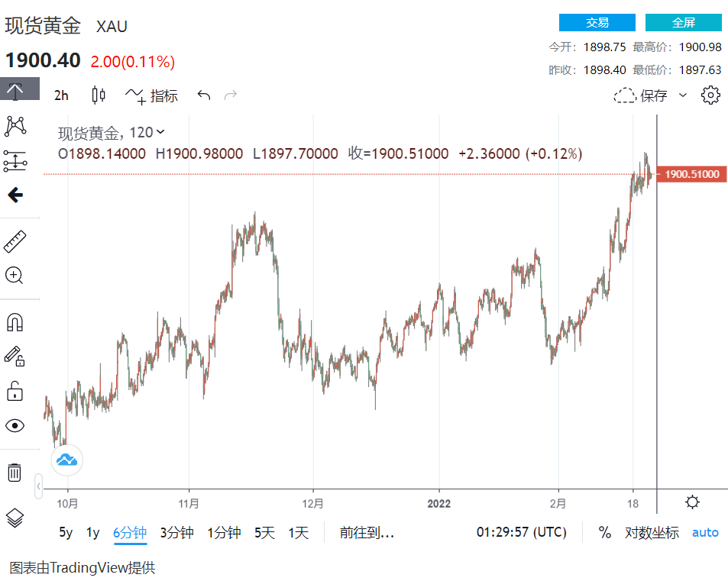728x581 pixels.
Task: Open chart settings gear icon
Action: click(710, 95)
